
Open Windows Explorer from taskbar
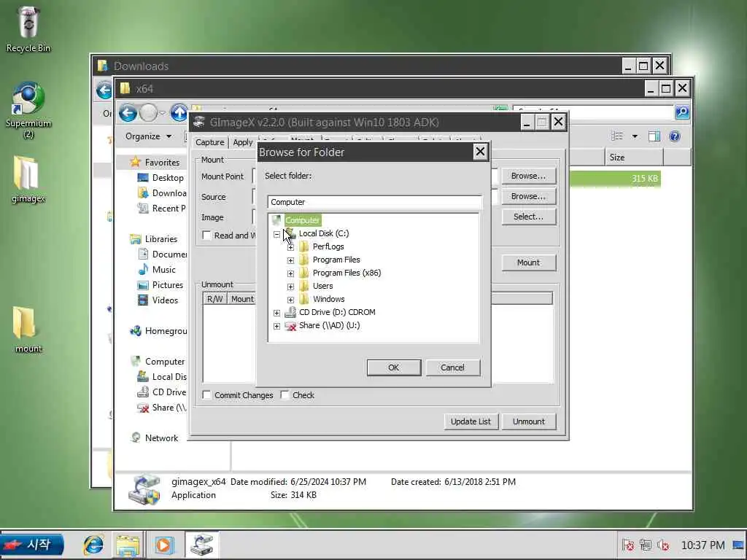pos(128,545)
